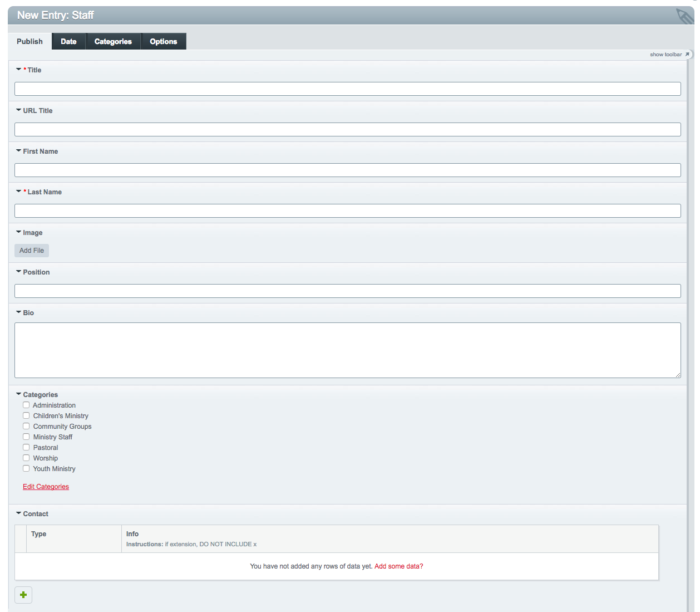Click inside the Title input field

pyautogui.click(x=347, y=88)
